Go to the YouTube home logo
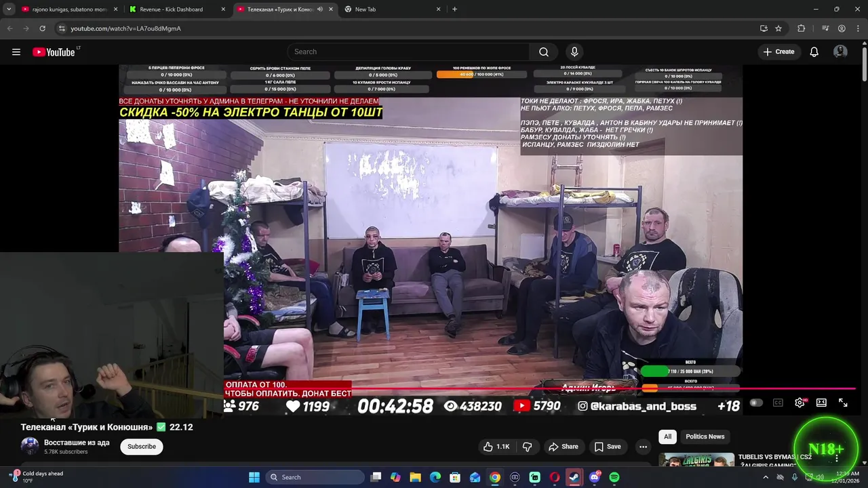 [x=54, y=52]
